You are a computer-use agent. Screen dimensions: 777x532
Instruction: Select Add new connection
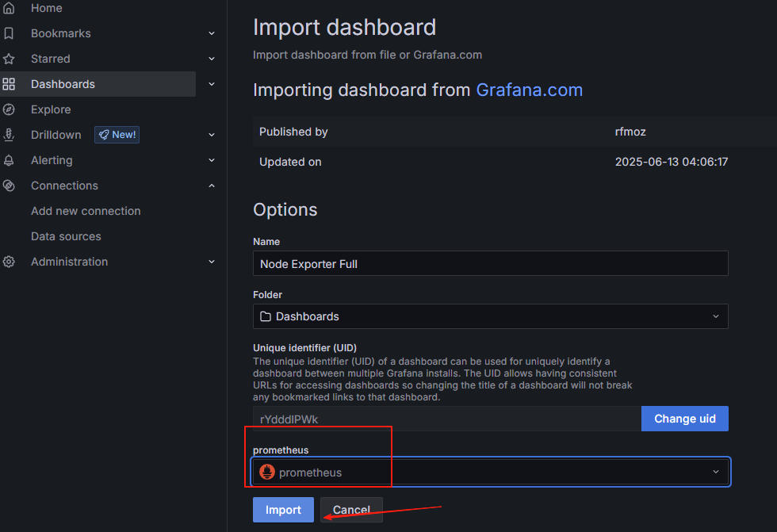(x=86, y=211)
